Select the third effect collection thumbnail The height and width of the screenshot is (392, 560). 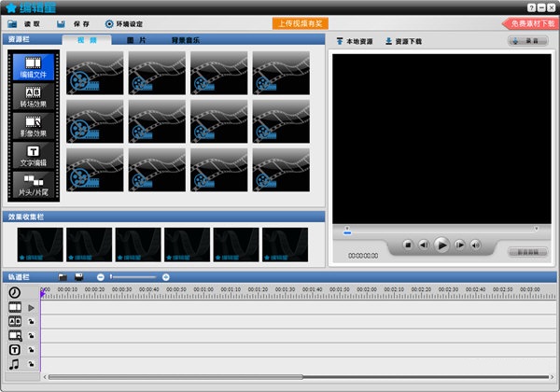click(138, 245)
